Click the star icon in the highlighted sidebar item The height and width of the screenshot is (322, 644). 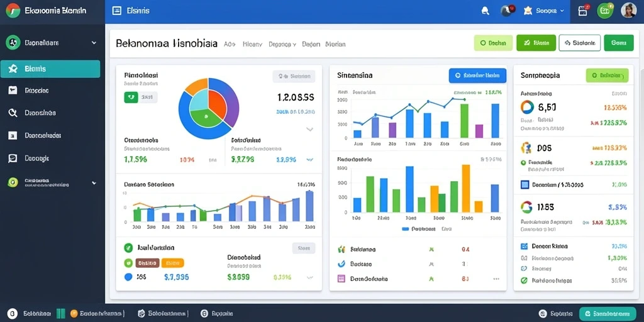click(13, 69)
